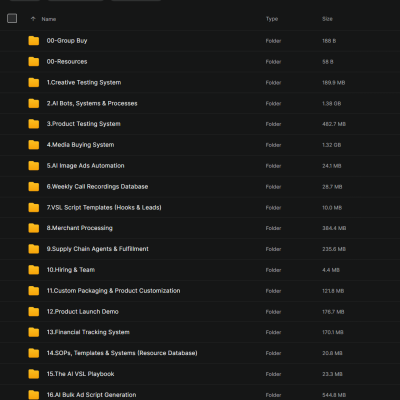Open folder icon for 10.Hiring & Team
This screenshot has height=400, width=400.
point(34,270)
